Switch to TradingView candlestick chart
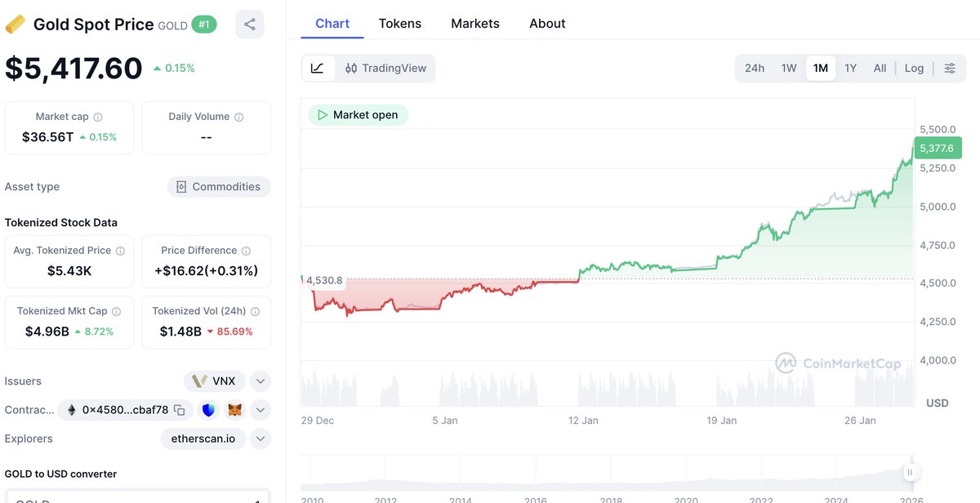 pos(385,69)
